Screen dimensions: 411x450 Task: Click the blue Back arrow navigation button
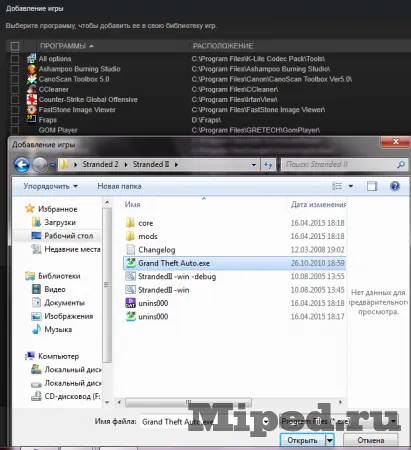22,165
